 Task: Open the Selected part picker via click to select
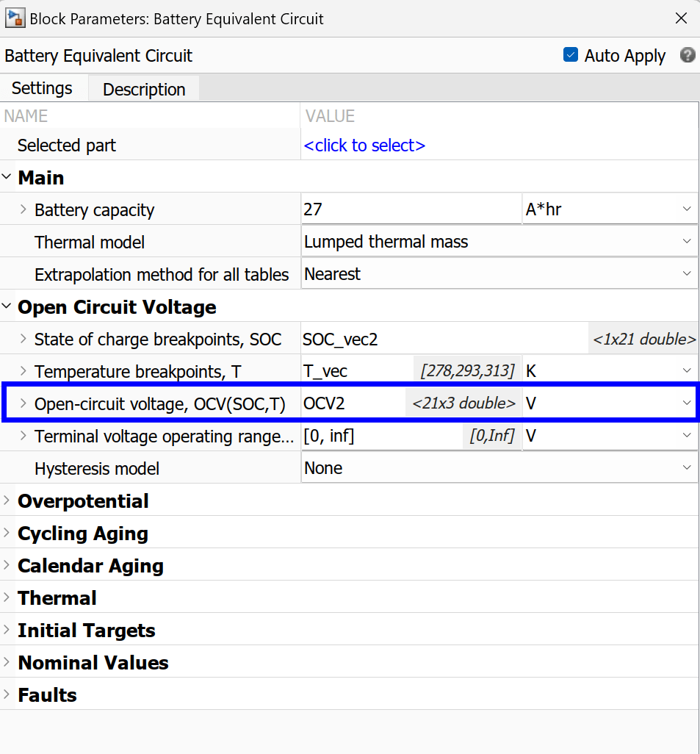click(x=364, y=145)
